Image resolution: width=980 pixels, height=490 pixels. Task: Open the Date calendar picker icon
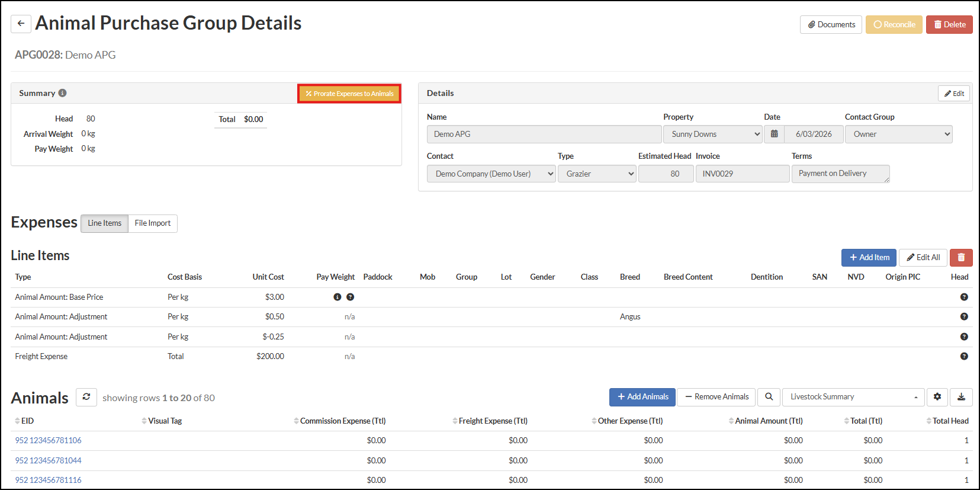coord(774,134)
